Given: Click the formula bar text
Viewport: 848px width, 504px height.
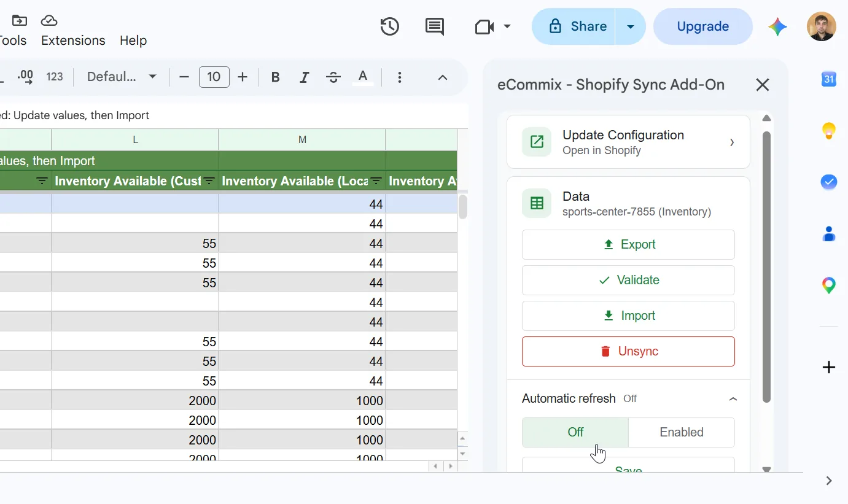Looking at the screenshot, I should (x=75, y=115).
